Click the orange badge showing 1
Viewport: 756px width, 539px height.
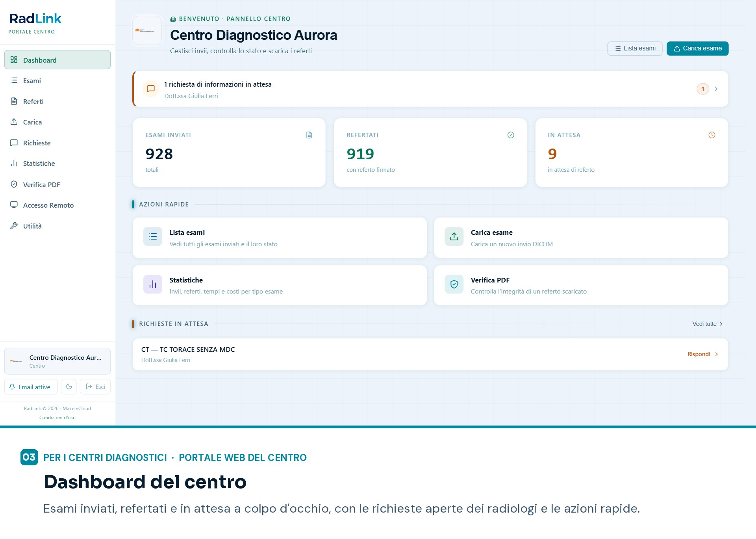[x=703, y=89]
